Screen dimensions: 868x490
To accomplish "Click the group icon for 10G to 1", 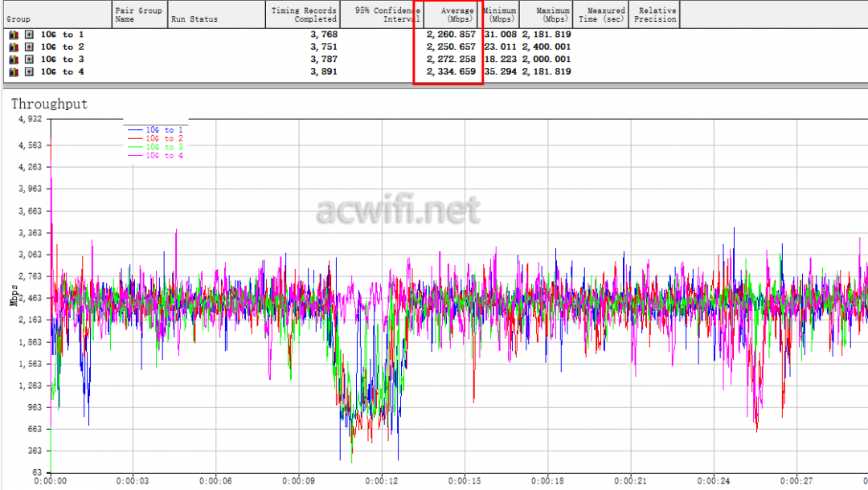I will [x=13, y=35].
